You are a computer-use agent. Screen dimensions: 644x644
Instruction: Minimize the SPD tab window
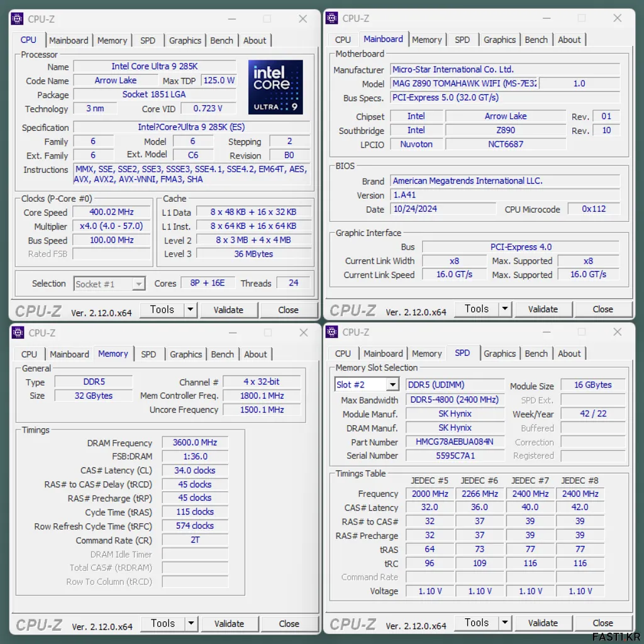547,332
